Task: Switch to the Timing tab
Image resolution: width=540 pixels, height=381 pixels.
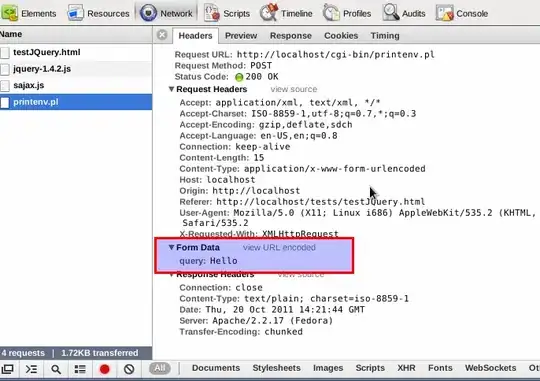Action: point(385,35)
